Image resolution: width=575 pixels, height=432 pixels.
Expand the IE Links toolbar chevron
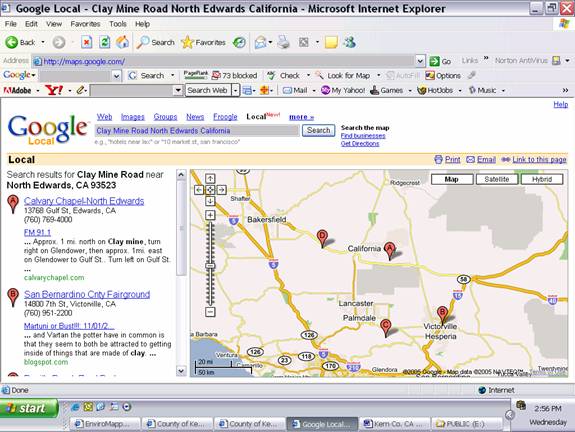486,58
